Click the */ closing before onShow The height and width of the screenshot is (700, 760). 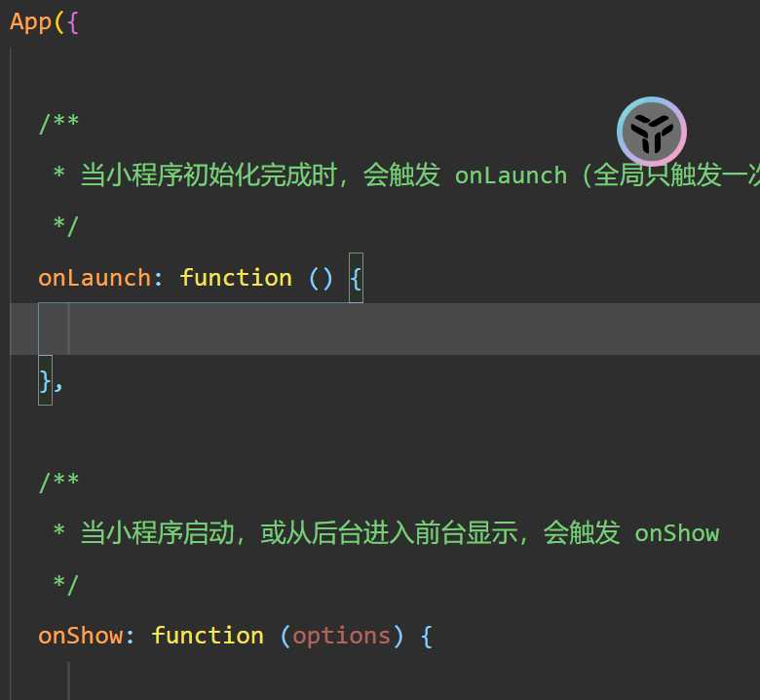(x=66, y=584)
